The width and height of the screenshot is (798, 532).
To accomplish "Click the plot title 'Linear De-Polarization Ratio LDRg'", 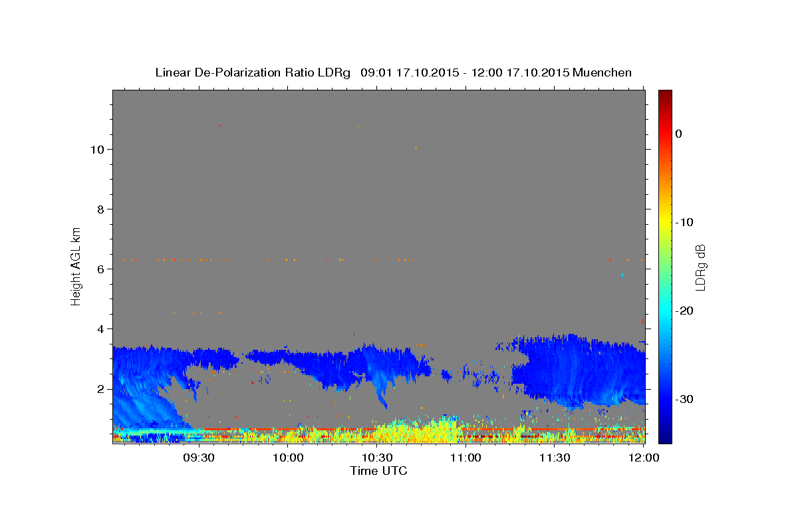I will pyautogui.click(x=252, y=72).
